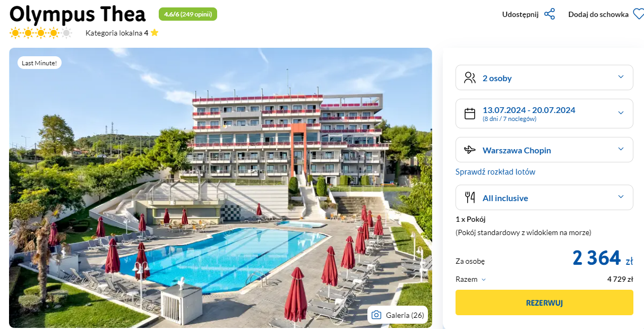The width and height of the screenshot is (644, 329).
Task: Click Dodaj do schowka text
Action: coord(598,14)
